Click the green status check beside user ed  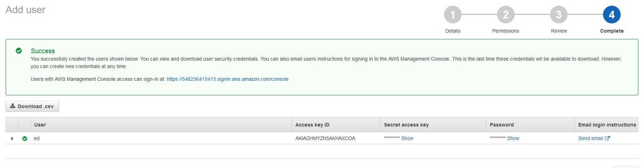point(25,139)
